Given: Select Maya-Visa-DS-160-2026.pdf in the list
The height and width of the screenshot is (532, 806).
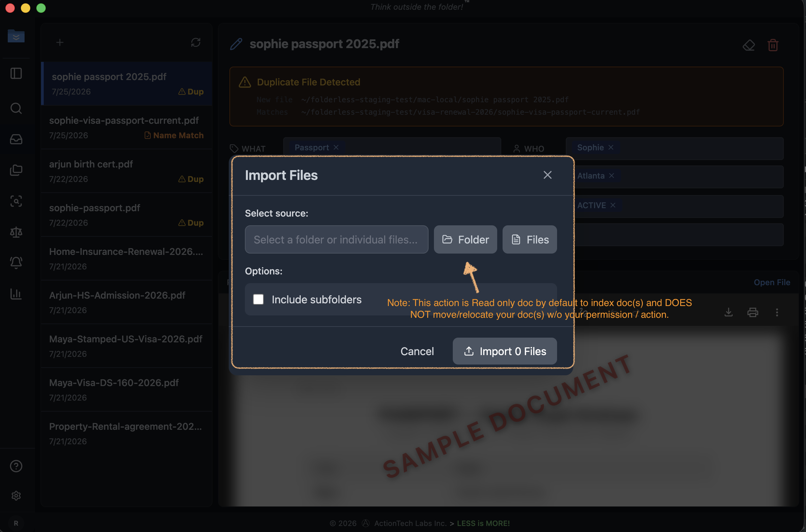Looking at the screenshot, I should tap(126, 390).
